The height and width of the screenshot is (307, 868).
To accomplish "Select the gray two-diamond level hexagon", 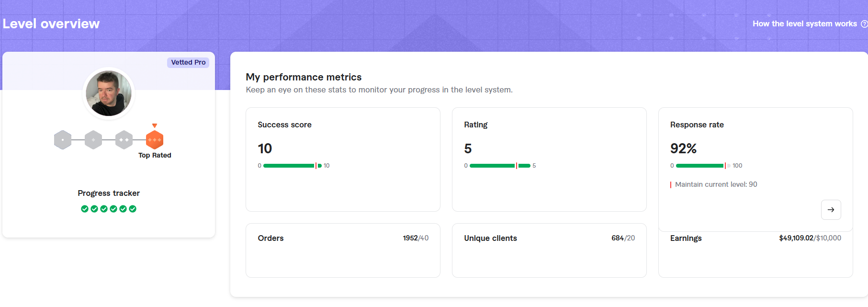I will 124,140.
